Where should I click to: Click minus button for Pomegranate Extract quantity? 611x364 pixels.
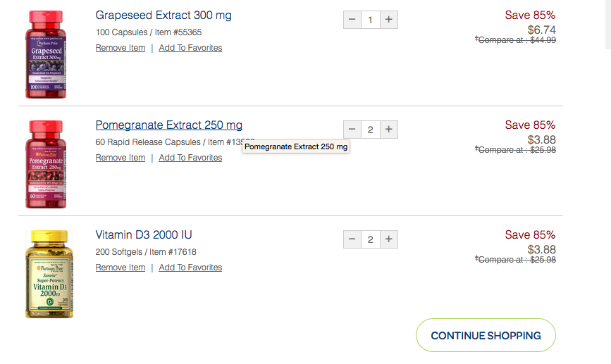[352, 130]
